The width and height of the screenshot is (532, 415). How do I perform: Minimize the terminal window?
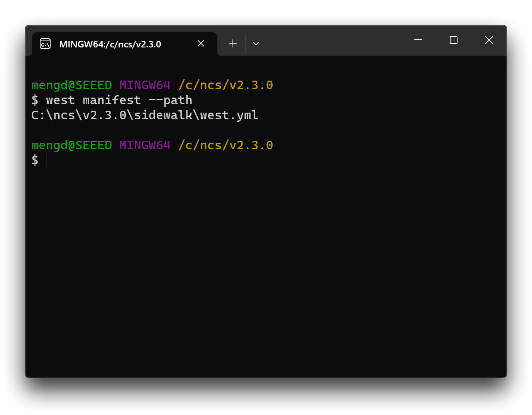(x=418, y=40)
